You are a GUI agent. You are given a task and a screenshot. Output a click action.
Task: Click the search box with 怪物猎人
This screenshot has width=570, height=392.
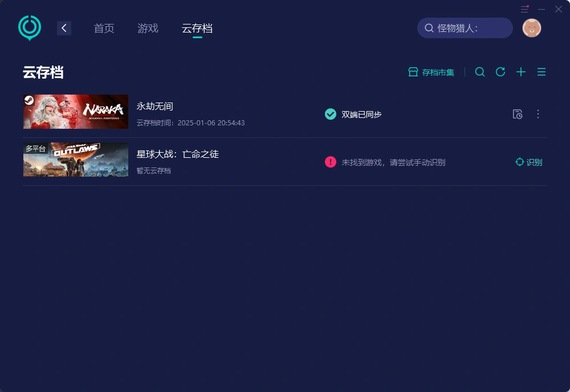tap(465, 28)
